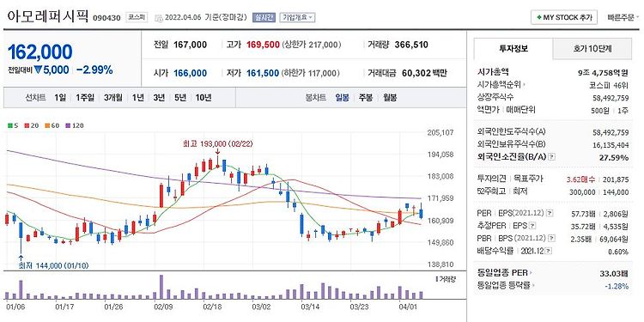The image size is (644, 322).
Task: Click the 실시간 real-time badge
Action: [264, 18]
